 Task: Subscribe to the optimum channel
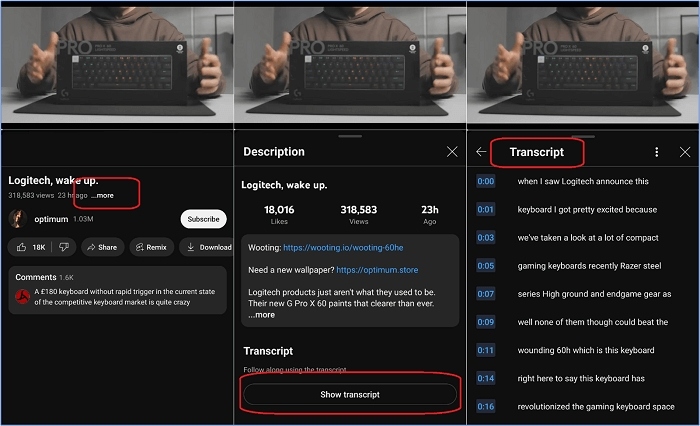203,219
